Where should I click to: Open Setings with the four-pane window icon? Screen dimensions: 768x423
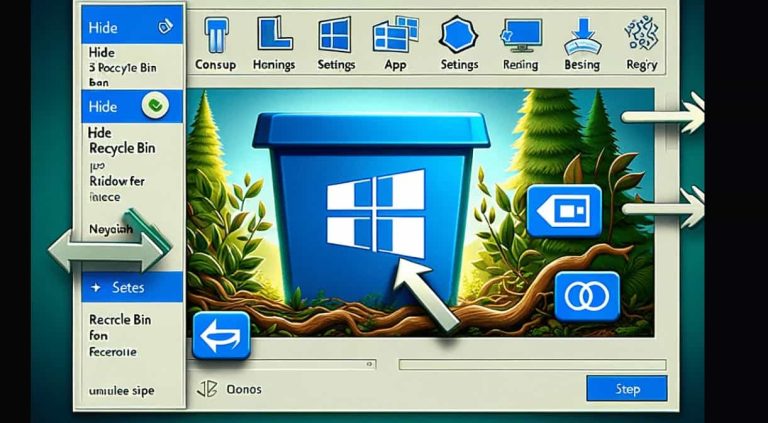(x=335, y=35)
